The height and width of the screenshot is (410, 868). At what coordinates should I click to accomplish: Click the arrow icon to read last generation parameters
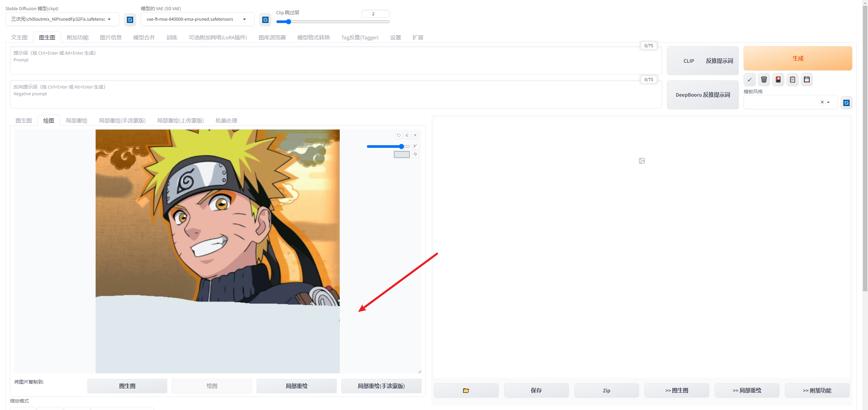750,80
